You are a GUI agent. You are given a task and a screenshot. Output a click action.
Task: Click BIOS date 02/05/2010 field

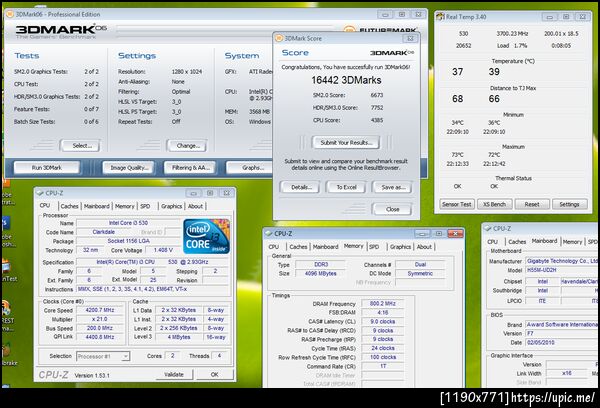tap(562, 343)
